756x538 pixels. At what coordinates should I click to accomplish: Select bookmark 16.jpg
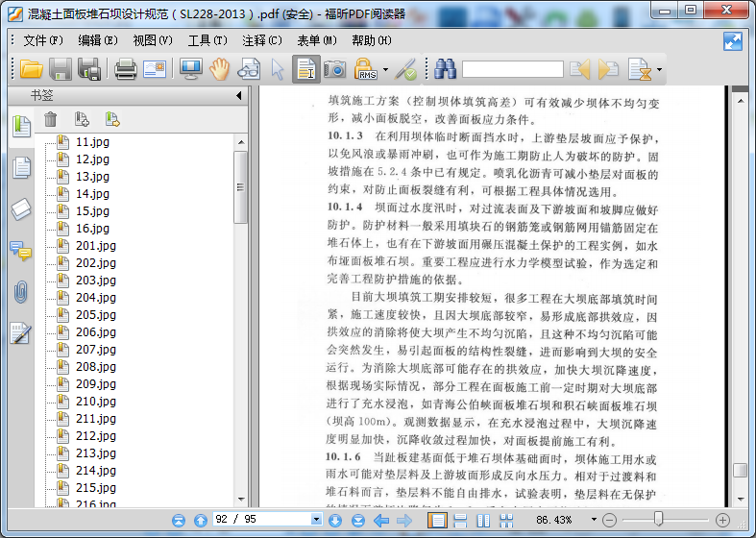coord(92,228)
